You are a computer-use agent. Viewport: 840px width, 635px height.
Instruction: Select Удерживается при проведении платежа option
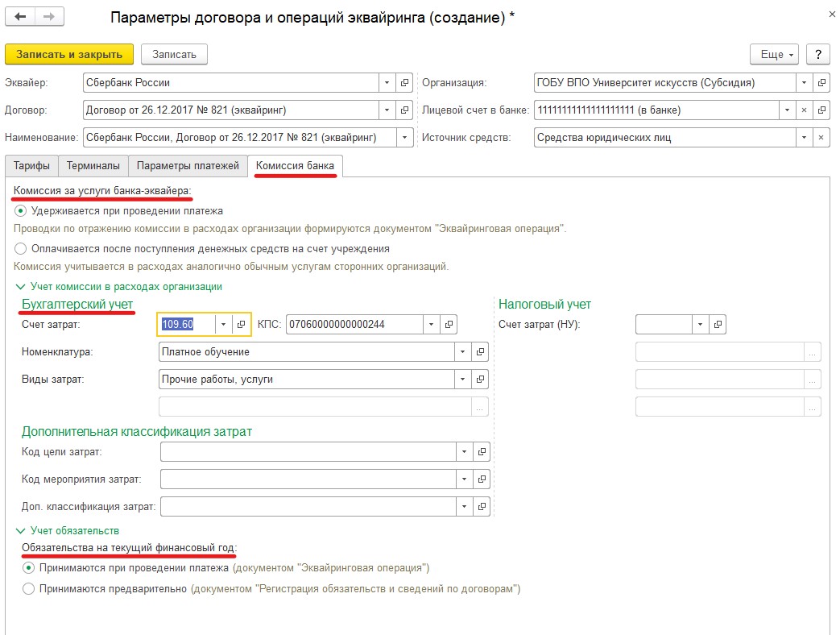[x=20, y=210]
